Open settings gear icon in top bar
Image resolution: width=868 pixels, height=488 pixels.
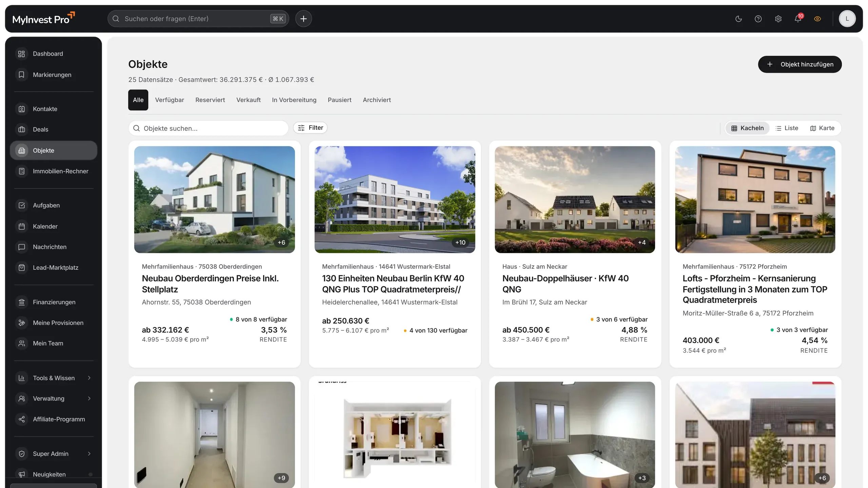click(778, 19)
